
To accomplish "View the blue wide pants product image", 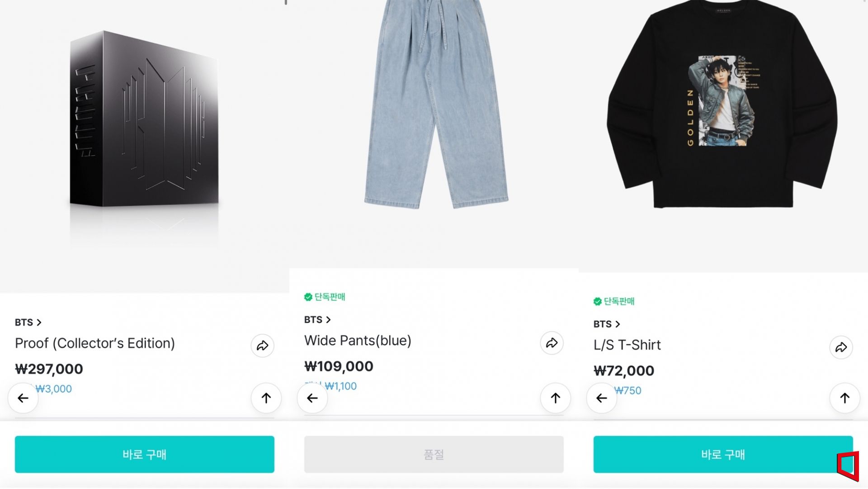I will (436, 104).
